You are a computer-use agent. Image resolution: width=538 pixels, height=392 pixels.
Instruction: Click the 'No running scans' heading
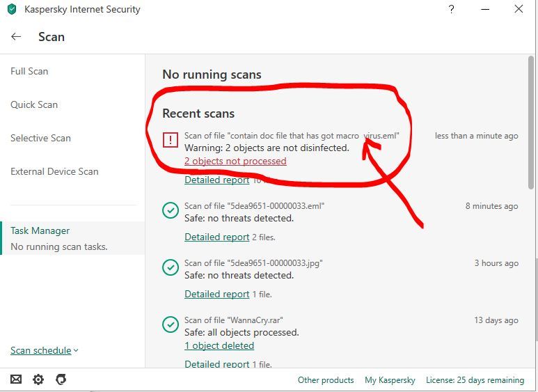click(x=212, y=75)
